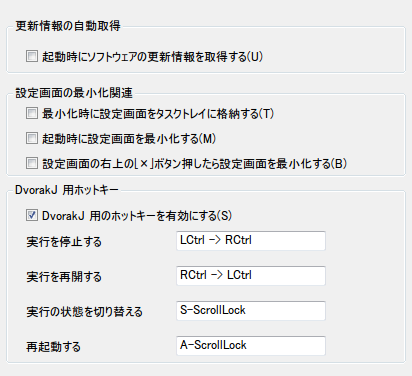Click the 実行を停止する hotkey field with LCtrl -> RCtrl
The height and width of the screenshot is (376, 412).
click(251, 241)
